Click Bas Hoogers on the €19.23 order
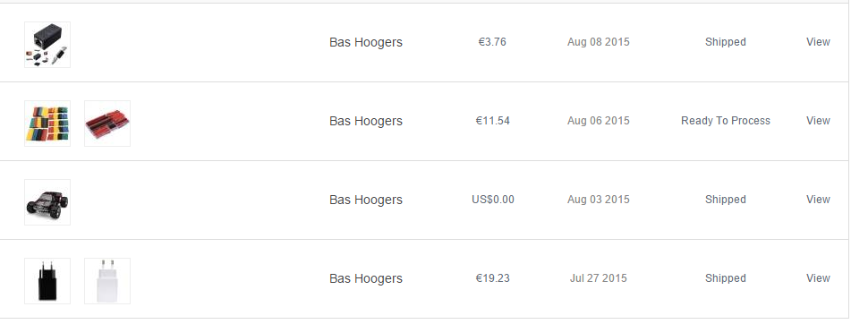 click(366, 278)
